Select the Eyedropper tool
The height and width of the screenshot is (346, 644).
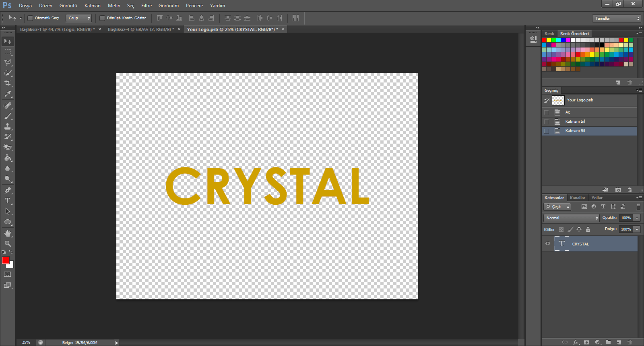[8, 94]
